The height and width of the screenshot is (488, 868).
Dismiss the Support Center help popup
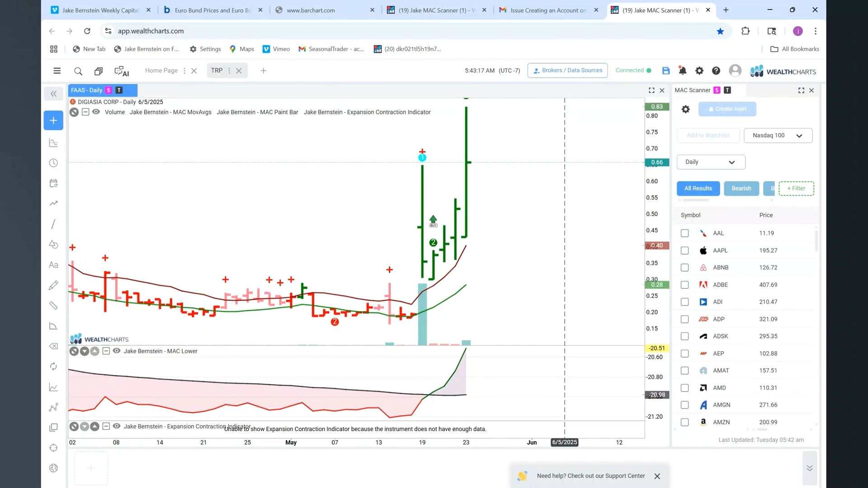[657, 476]
